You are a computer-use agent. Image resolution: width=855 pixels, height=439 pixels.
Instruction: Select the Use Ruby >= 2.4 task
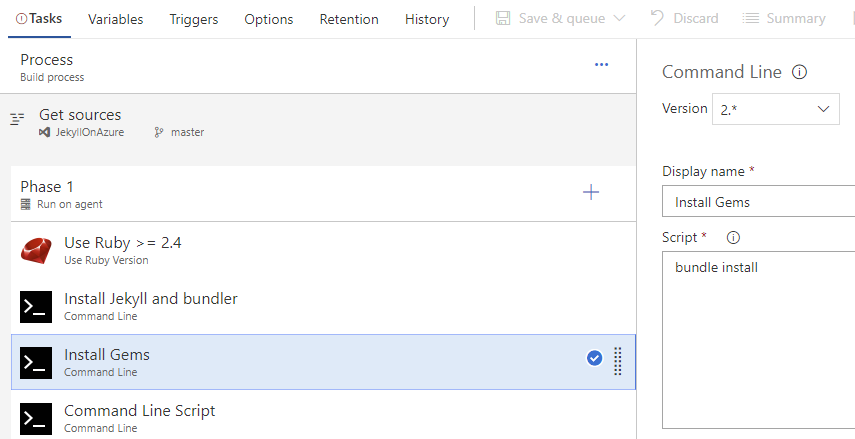[323, 250]
